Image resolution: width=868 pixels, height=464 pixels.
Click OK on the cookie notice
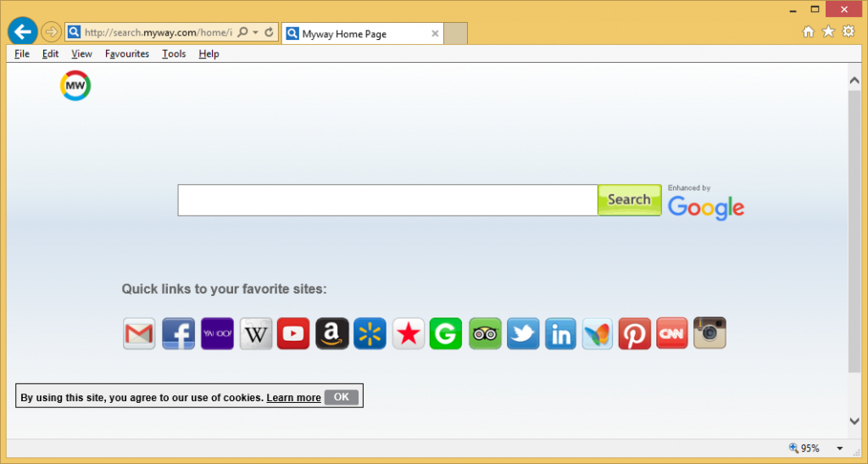(342, 397)
